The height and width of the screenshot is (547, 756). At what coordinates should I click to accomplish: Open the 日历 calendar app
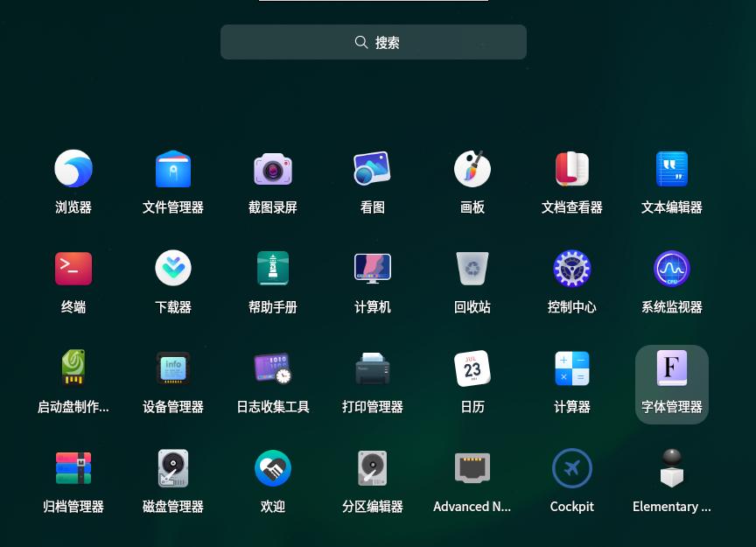472,368
